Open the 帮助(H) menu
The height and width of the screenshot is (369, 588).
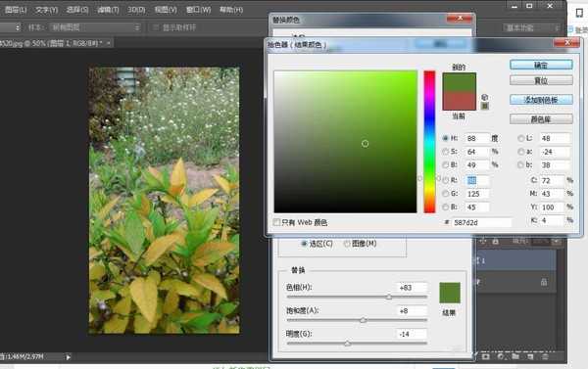coord(231,10)
